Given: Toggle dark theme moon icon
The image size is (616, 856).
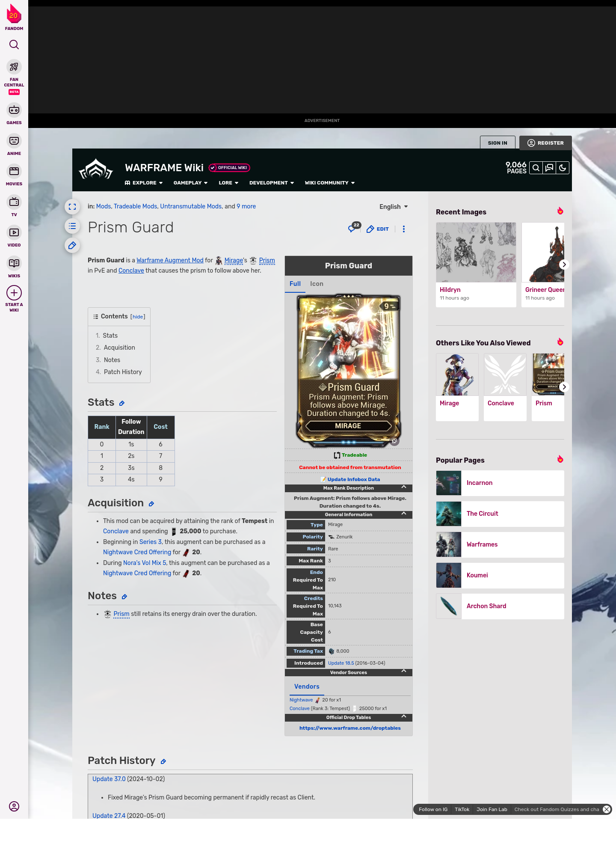Looking at the screenshot, I should 563,168.
